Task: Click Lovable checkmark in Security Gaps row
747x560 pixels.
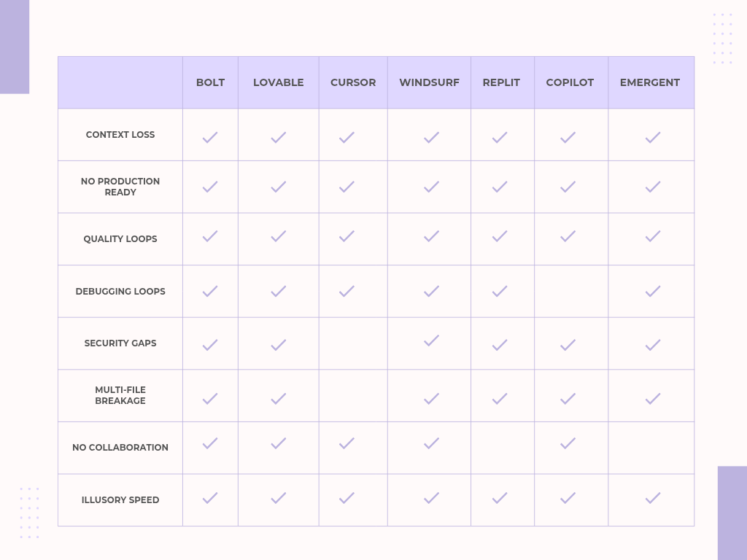Action: [x=279, y=345]
